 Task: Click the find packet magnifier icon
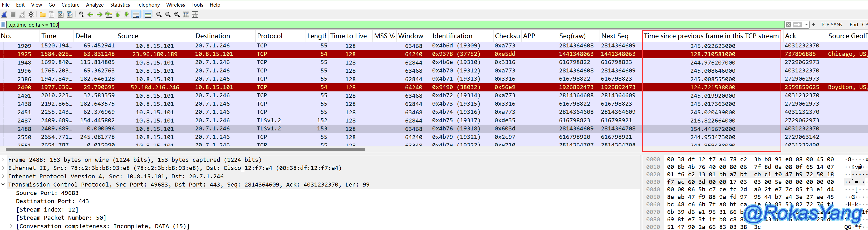81,14
